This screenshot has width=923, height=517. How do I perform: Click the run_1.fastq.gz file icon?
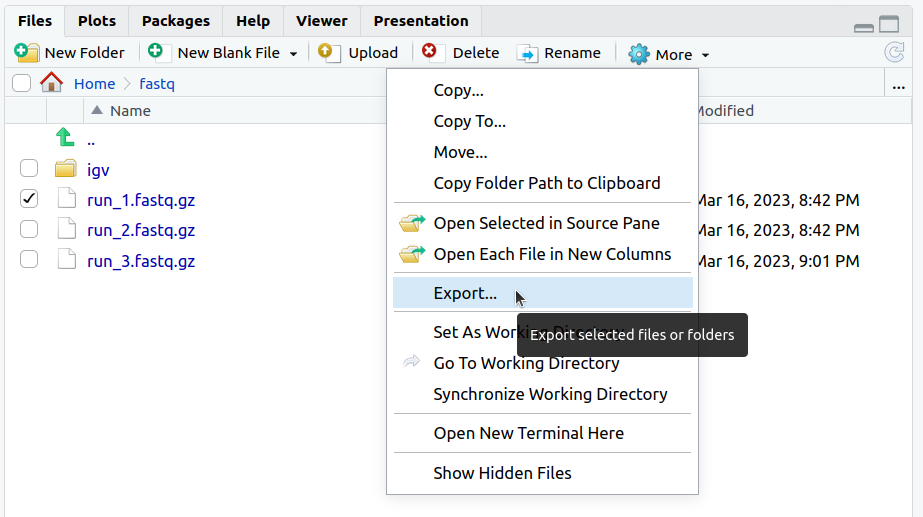tap(67, 198)
